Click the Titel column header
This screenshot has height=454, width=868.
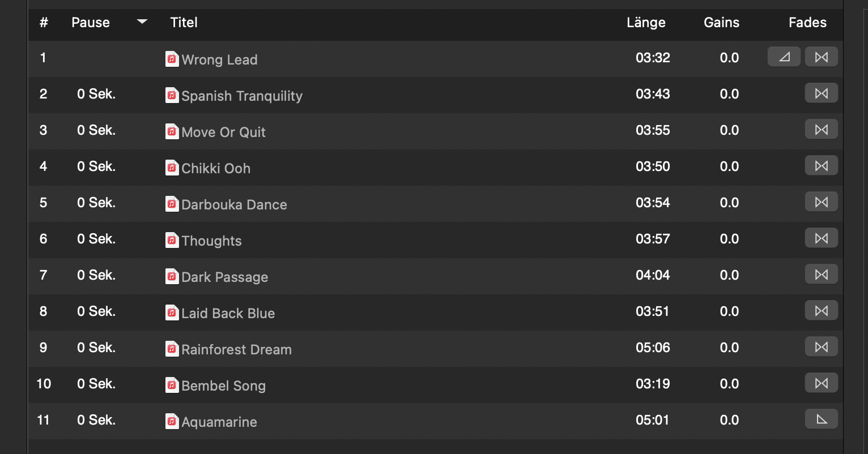[184, 23]
